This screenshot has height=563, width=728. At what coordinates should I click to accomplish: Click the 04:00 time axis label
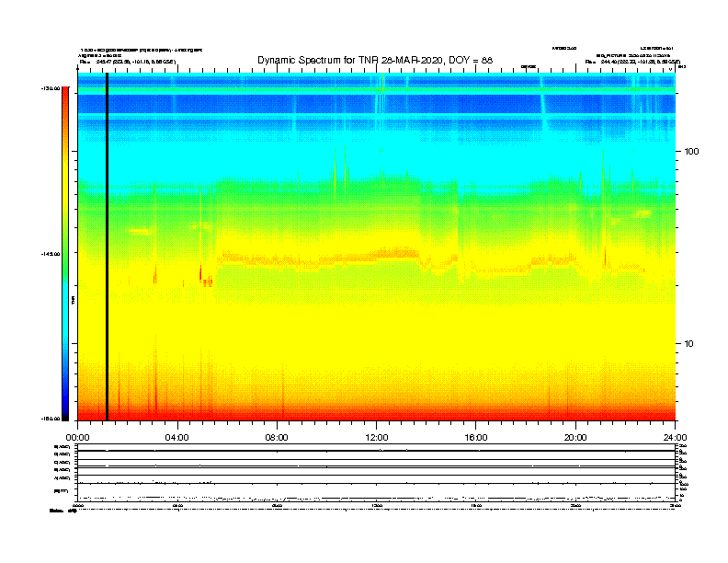(x=177, y=438)
